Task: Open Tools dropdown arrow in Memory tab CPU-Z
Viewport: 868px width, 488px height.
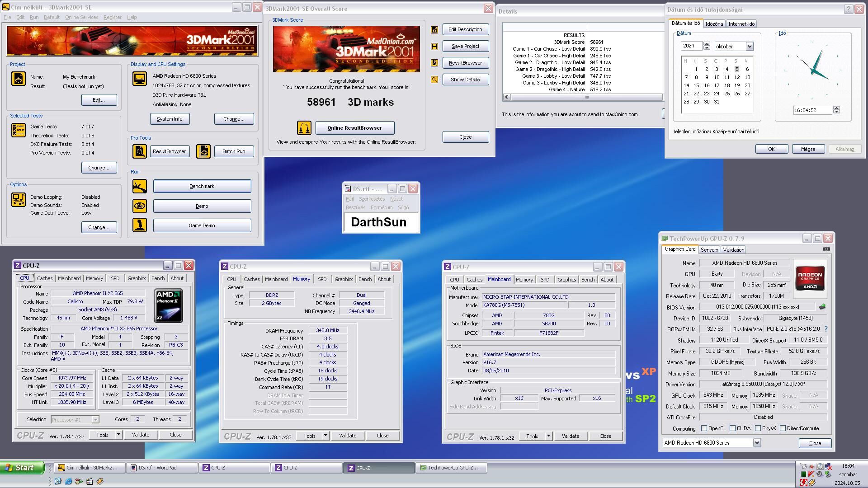Action: [325, 436]
